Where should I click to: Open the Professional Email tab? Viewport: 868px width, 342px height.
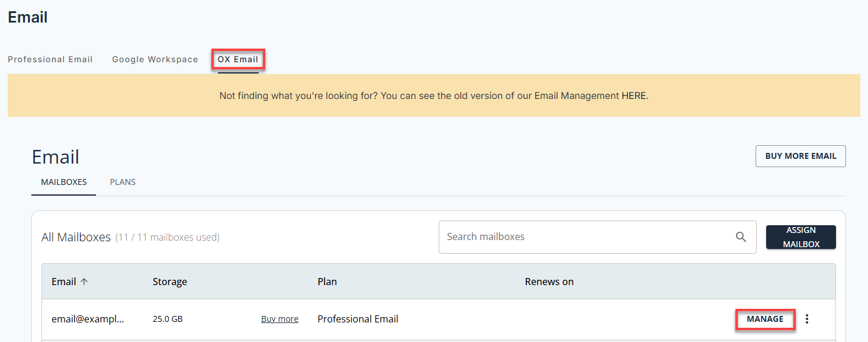(x=50, y=59)
